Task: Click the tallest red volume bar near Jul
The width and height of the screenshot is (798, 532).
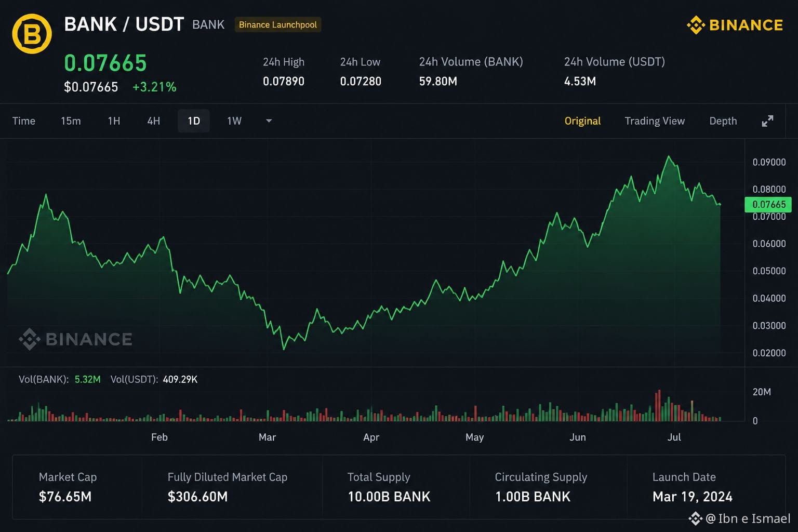Action: pos(659,405)
